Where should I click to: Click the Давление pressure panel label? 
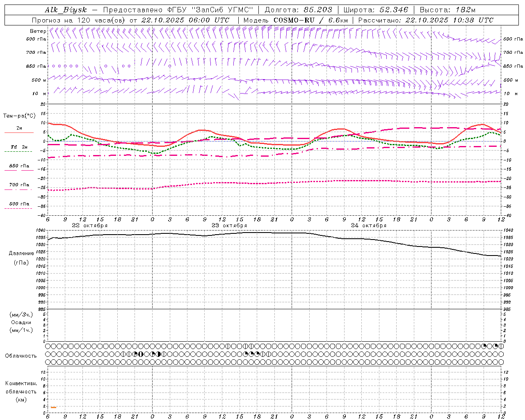(21, 253)
